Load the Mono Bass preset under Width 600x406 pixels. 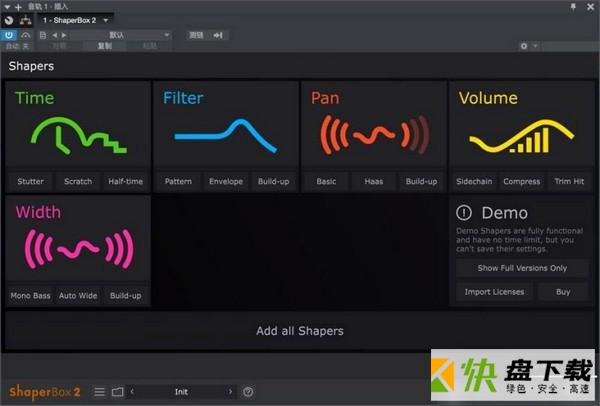[x=30, y=295]
